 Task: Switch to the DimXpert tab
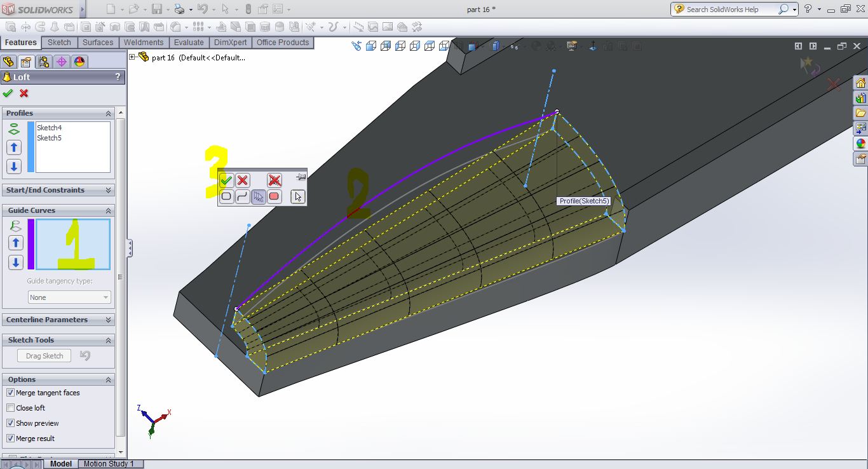[x=231, y=43]
